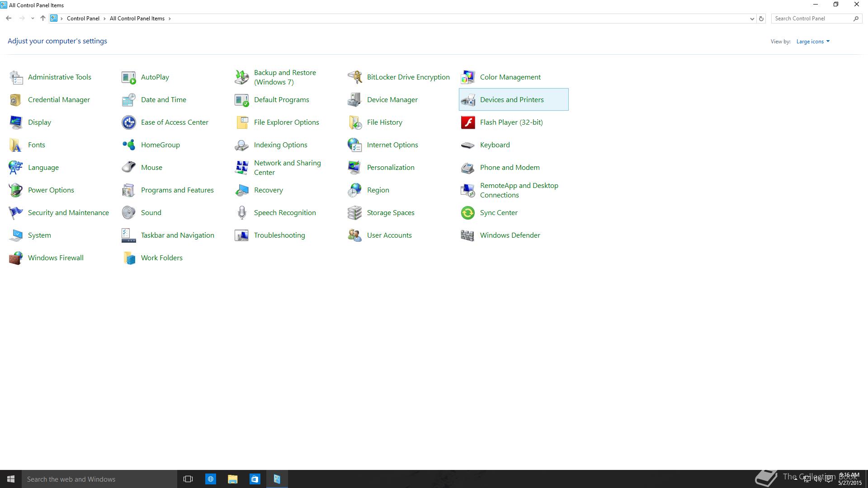Open the Devices and Printers icon
Viewport: 868px width, 488px height.
468,100
